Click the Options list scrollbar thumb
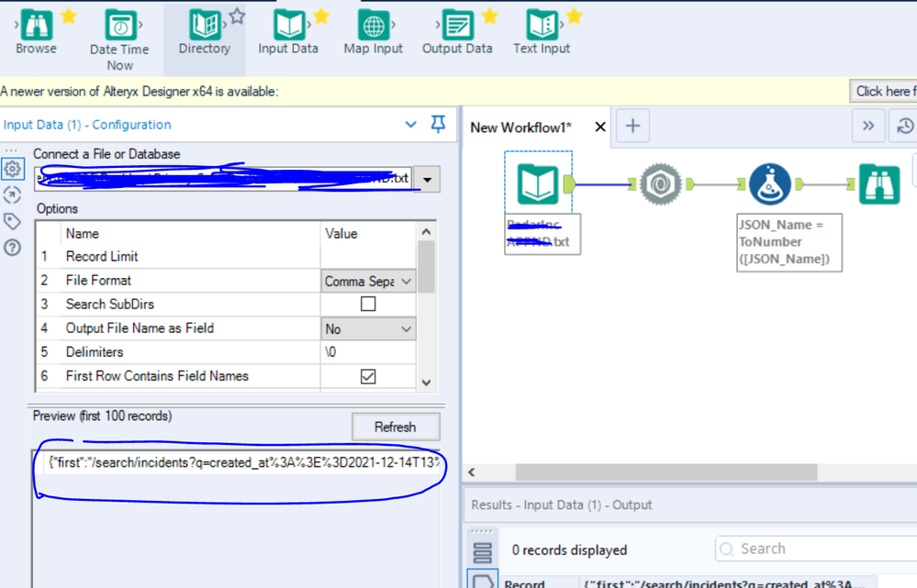Screen dimensions: 917x588 click(x=426, y=267)
